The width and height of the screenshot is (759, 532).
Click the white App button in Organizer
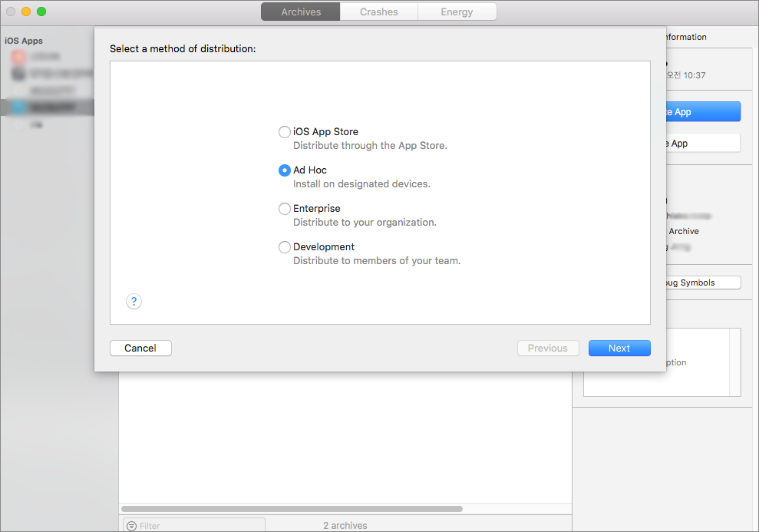(703, 144)
